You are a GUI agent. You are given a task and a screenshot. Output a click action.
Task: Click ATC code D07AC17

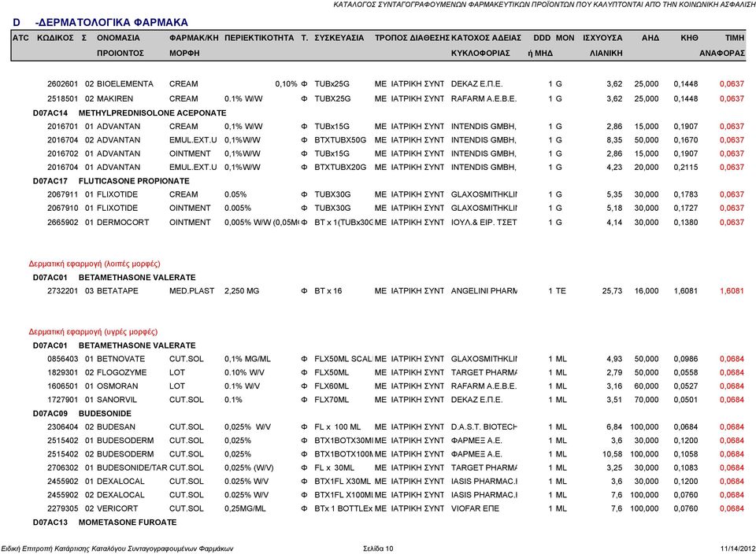(50, 181)
